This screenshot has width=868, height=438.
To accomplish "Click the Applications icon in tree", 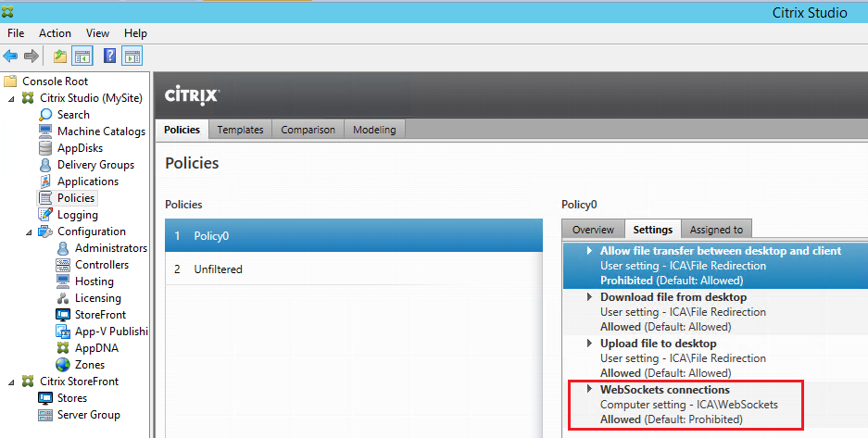I will tap(45, 181).
